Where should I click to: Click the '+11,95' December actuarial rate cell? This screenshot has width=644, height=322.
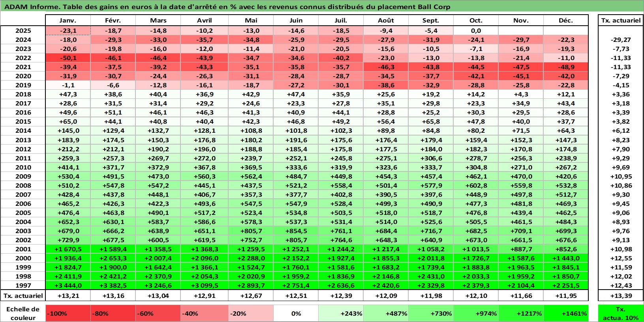[566, 296]
